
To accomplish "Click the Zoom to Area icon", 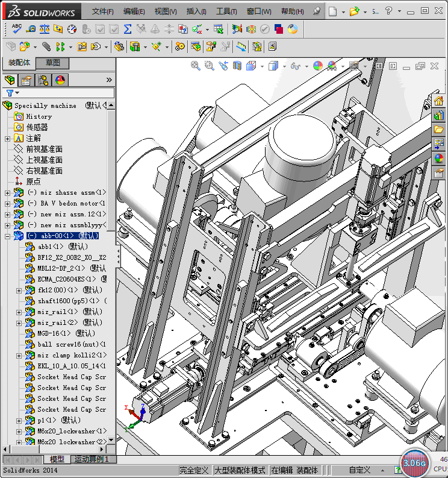I will 209,66.
